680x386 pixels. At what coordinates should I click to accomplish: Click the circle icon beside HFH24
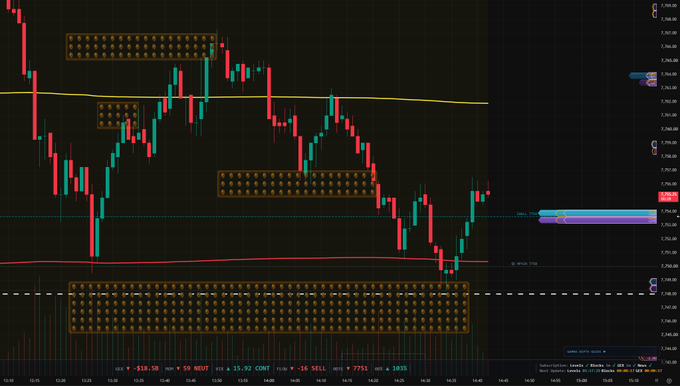tap(513, 264)
